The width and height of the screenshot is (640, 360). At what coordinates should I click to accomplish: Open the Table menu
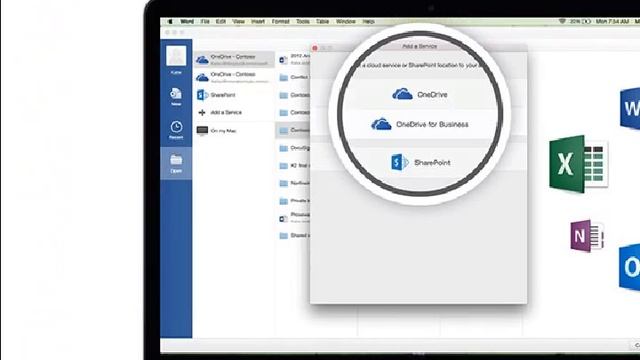coord(322,22)
